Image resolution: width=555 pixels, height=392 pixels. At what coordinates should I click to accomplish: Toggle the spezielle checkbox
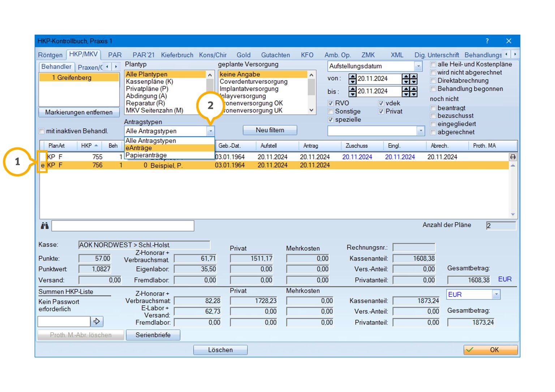point(330,120)
